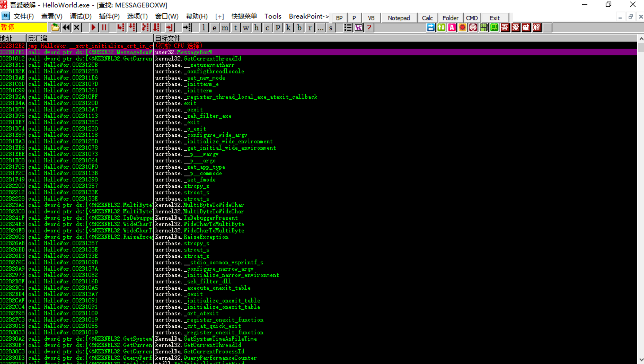Click the Step Into toolbar icon
Viewport: 644px width, 364px height.
[x=121, y=28]
